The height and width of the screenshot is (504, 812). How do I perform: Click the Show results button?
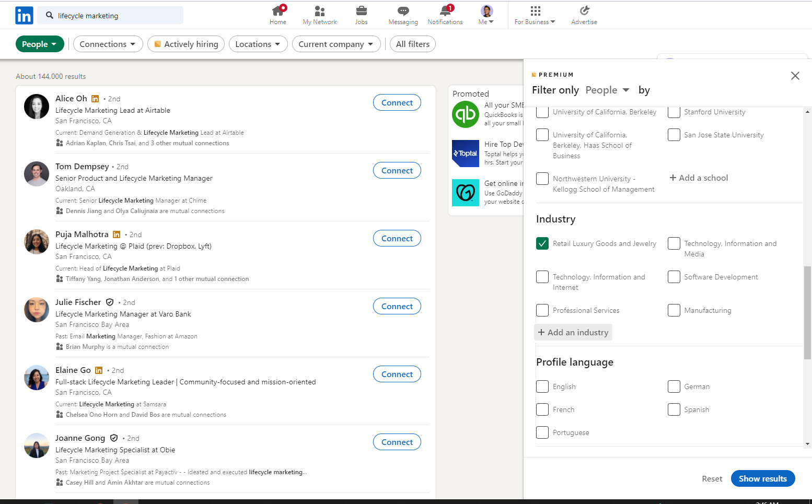click(763, 478)
